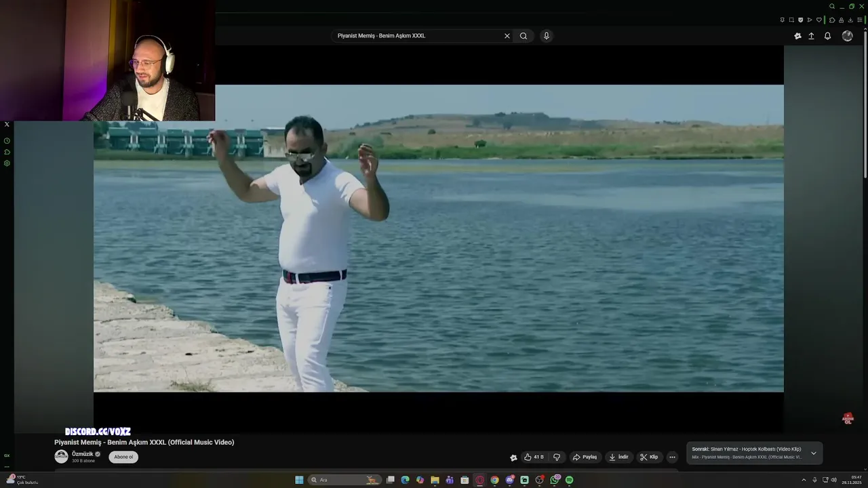The width and height of the screenshot is (868, 488).
Task: Open the browser profile icon
Action: tap(842, 20)
